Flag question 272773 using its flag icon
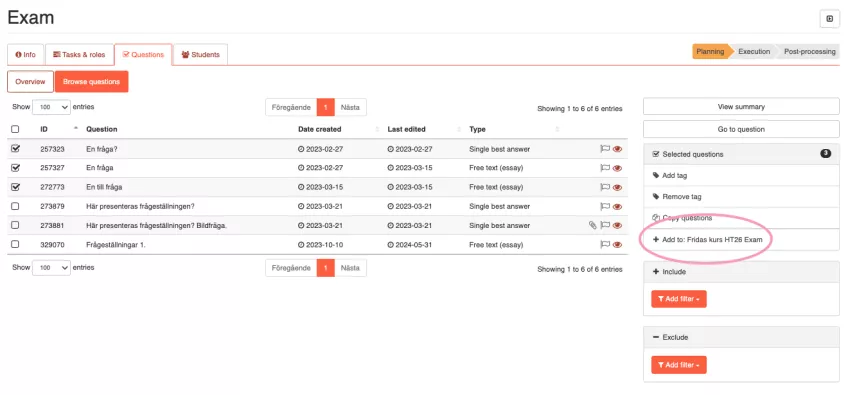 pos(605,187)
